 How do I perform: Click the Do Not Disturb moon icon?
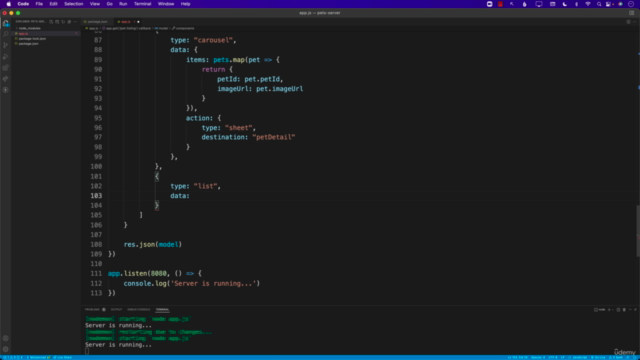click(565, 4)
